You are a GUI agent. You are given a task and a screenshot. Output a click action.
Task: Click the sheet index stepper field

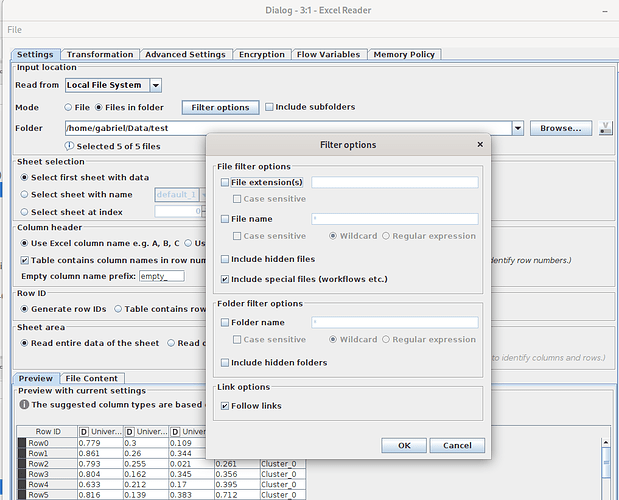[x=179, y=212]
